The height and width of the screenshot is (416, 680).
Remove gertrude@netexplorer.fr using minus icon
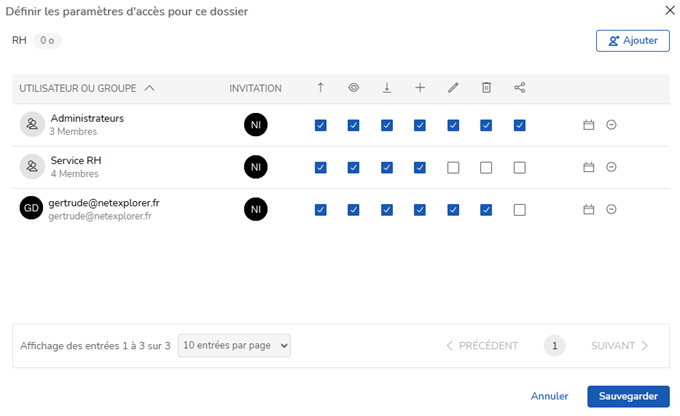(x=611, y=209)
